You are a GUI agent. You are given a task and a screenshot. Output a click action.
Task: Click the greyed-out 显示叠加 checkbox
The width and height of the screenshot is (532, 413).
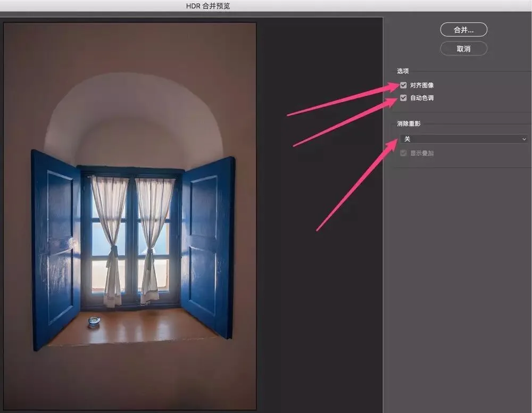[x=403, y=153]
